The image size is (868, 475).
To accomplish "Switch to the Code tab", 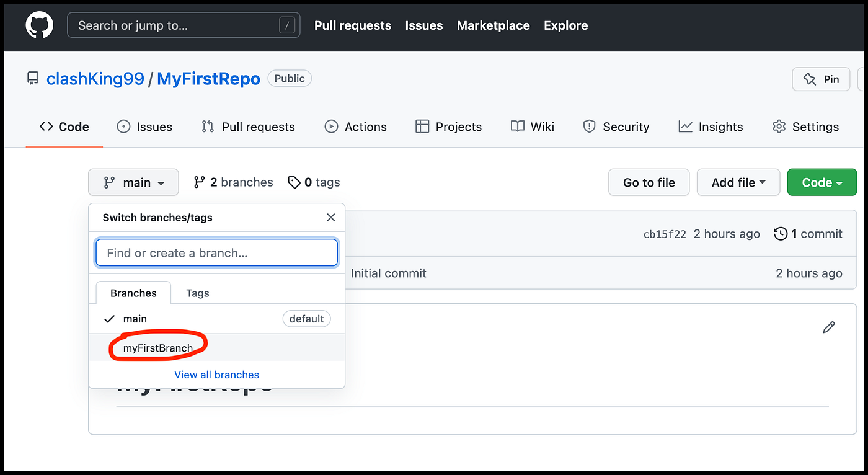I will (64, 127).
